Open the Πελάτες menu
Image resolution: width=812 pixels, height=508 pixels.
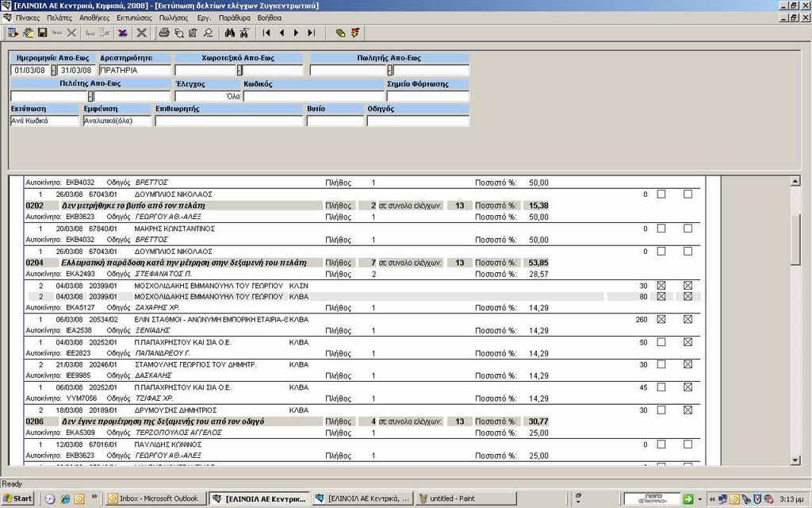click(x=59, y=17)
